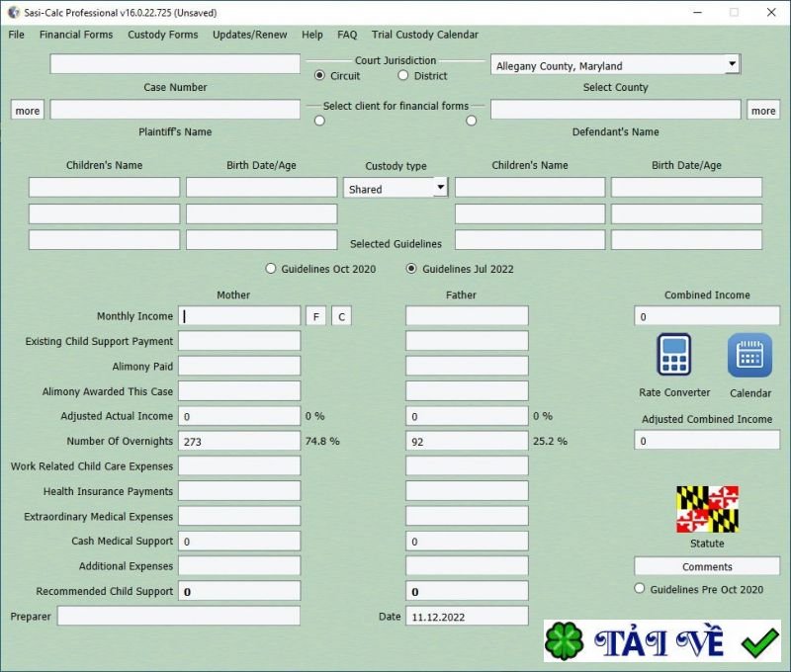Choose Guidelines Oct 2020 option
This screenshot has width=791, height=672.
(271, 268)
